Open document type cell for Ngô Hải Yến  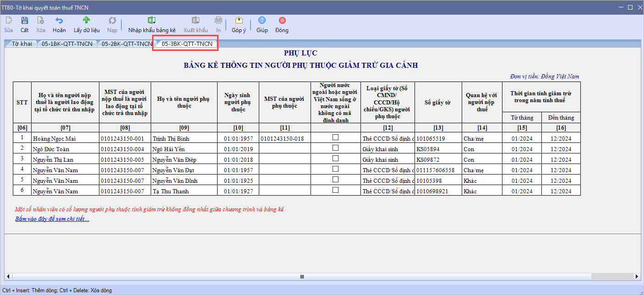(387, 149)
